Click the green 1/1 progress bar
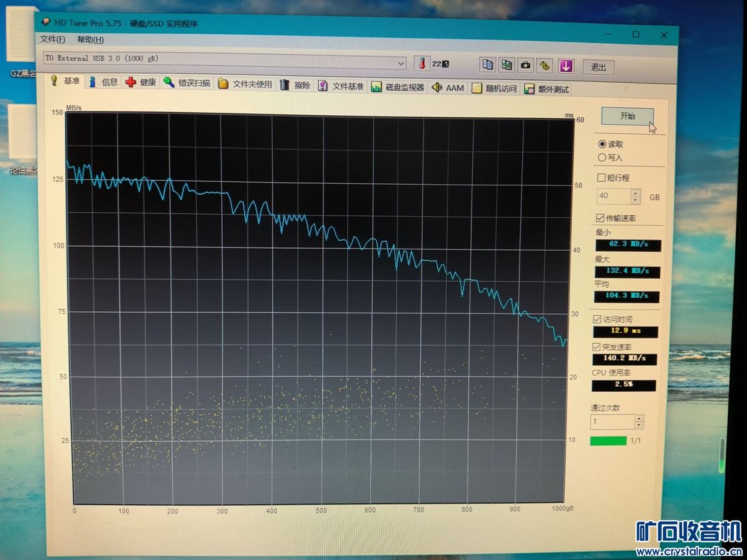Viewport: 747px width, 560px height. point(608,441)
